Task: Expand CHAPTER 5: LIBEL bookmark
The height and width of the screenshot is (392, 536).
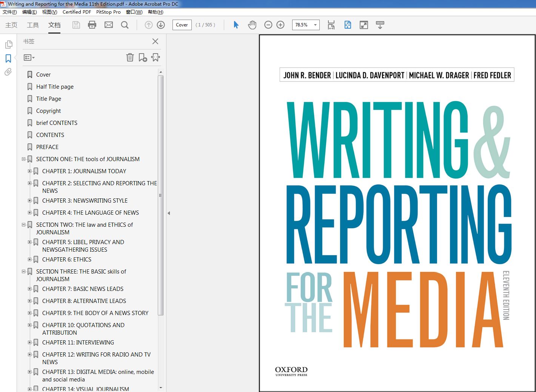Action: coord(29,242)
